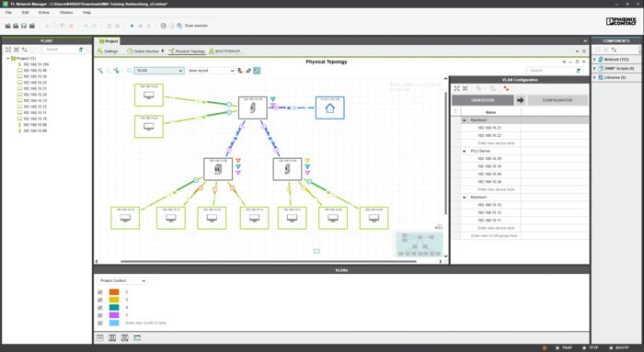Expand the Network (153) components node
This screenshot has height=352, width=644.
click(594, 60)
